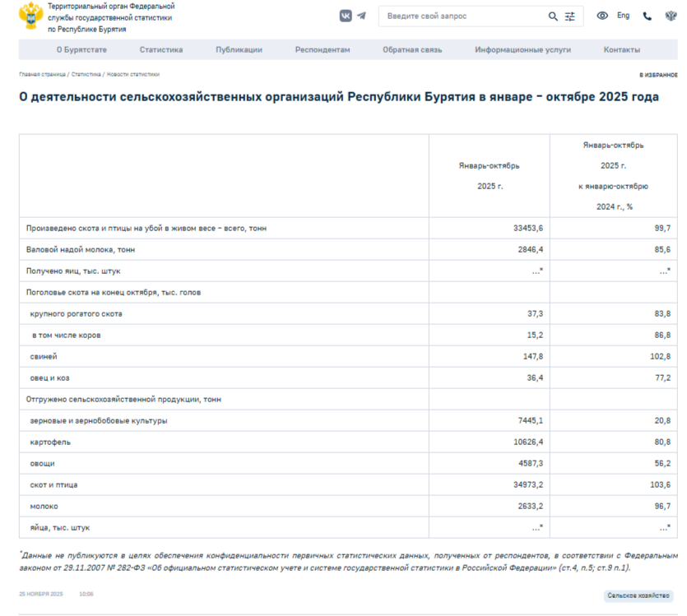The height and width of the screenshot is (616, 687).
Task: Click the magnifier search icon
Action: click(x=553, y=16)
